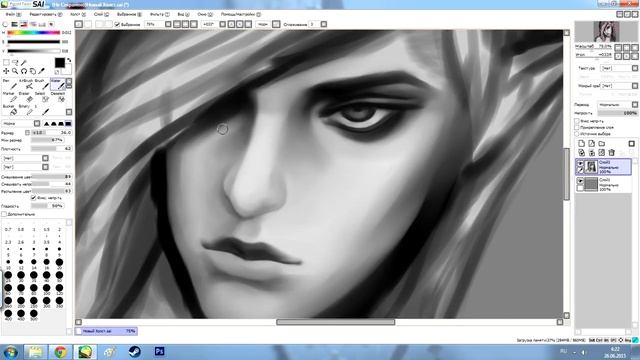Click the black foreground color swatch
The image size is (640, 360).
[x=60, y=62]
